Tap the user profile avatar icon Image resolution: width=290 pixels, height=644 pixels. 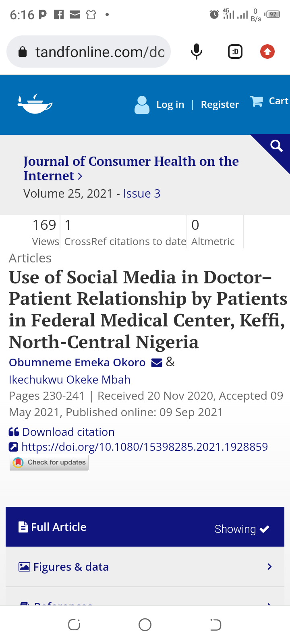pyautogui.click(x=142, y=105)
